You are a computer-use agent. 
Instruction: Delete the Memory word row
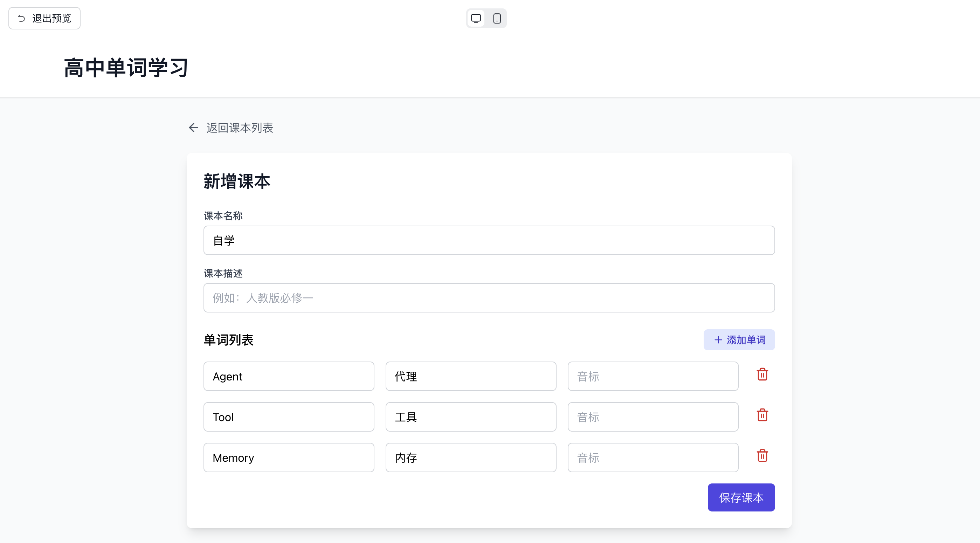(762, 456)
